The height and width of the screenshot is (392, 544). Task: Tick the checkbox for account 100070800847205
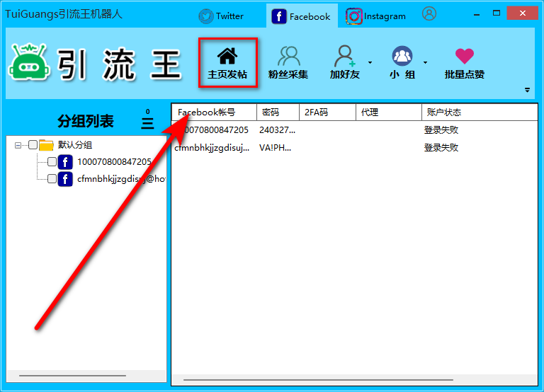tap(52, 162)
